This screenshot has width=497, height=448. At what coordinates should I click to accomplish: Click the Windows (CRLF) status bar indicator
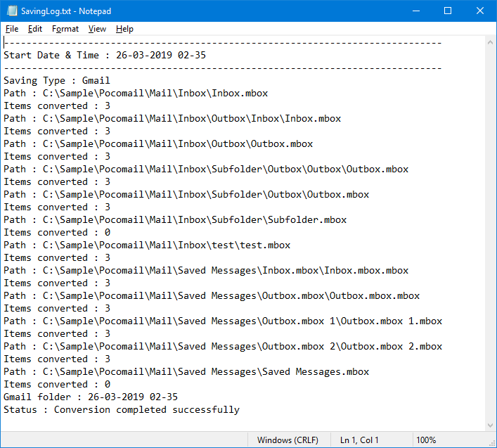tap(287, 440)
